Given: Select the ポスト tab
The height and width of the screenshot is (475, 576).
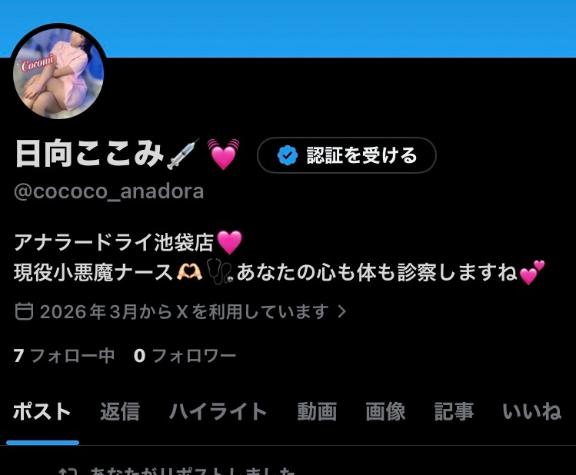Looking at the screenshot, I should tap(42, 411).
